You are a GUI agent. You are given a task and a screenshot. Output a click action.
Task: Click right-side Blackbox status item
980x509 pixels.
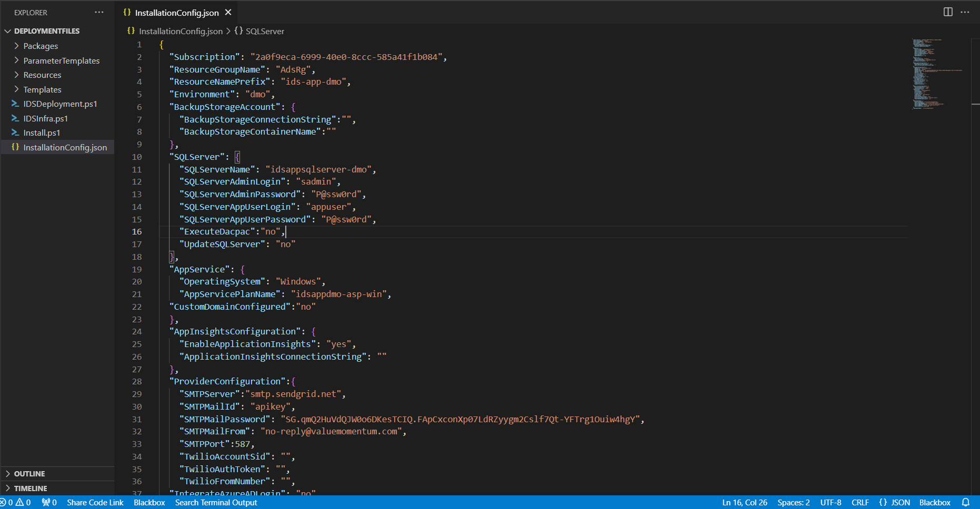click(x=935, y=503)
